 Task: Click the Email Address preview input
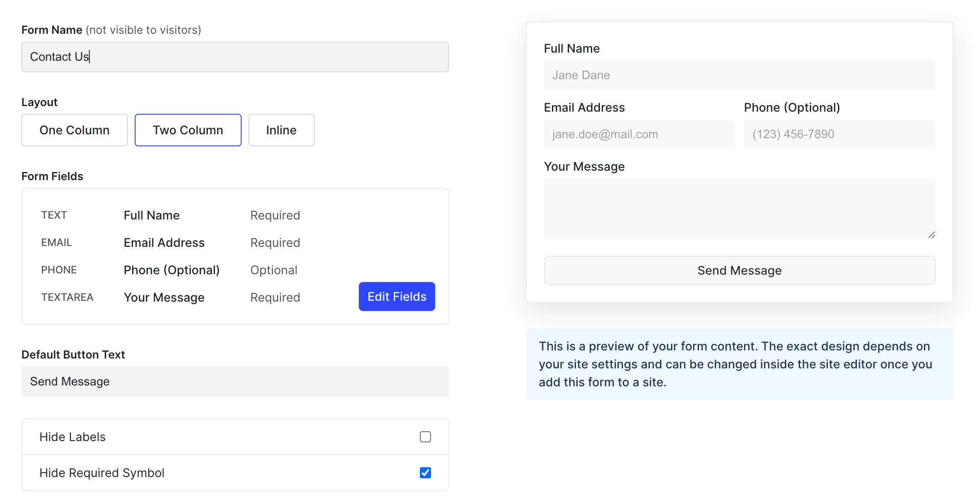[x=639, y=134]
